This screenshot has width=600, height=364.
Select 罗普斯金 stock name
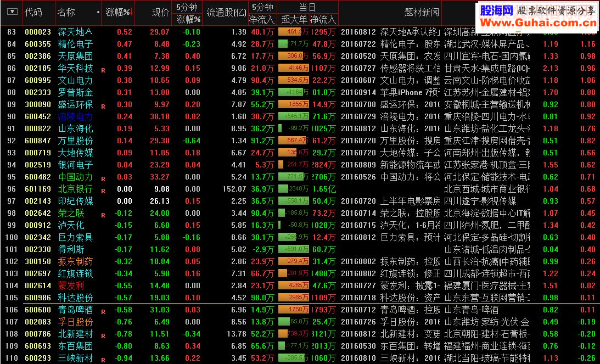[75, 92]
